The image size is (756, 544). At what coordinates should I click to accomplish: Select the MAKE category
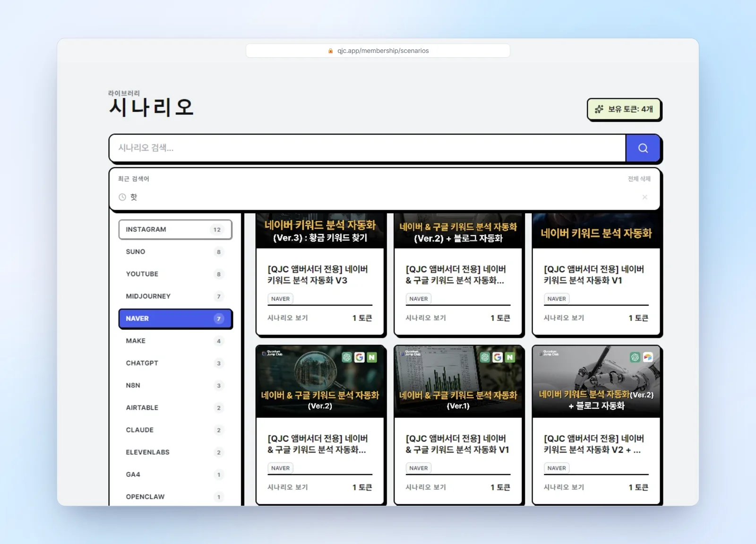(x=175, y=341)
